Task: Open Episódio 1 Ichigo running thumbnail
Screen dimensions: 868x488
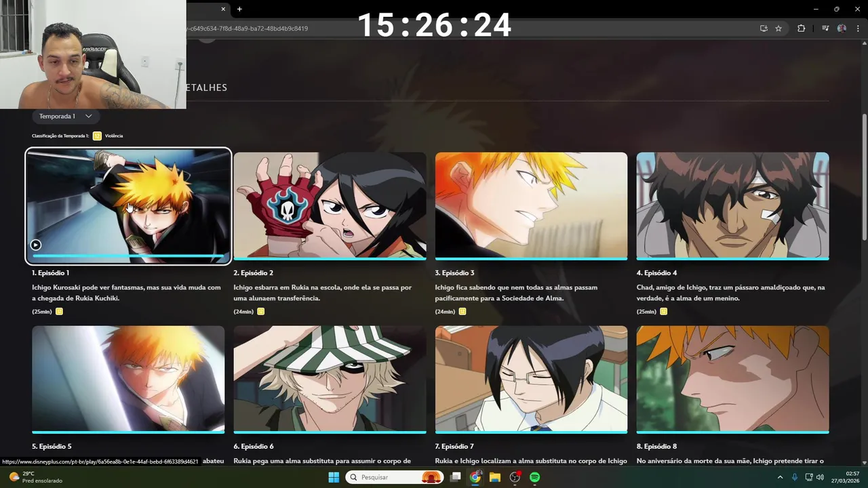Action: [x=128, y=205]
